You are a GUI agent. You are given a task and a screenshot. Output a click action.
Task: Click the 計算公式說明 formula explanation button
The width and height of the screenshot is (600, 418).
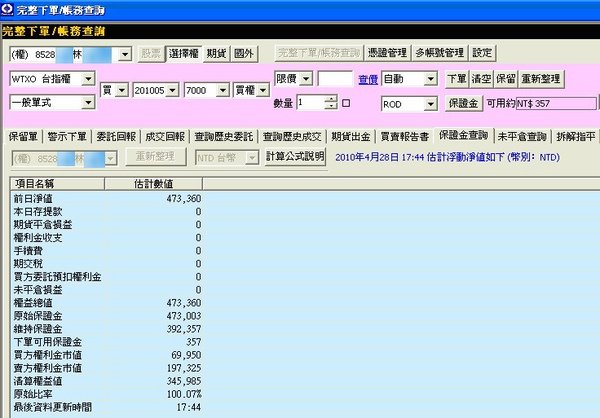pyautogui.click(x=295, y=156)
